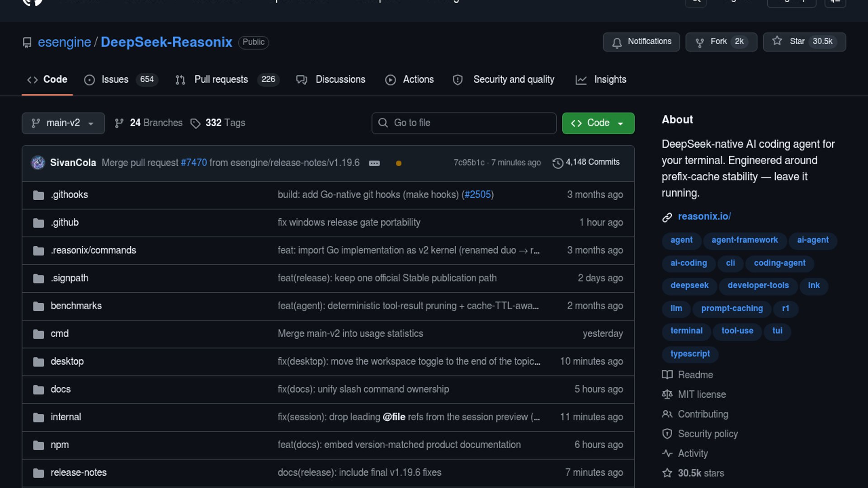Open Security and quality tab
The image size is (868, 488).
[x=503, y=80]
